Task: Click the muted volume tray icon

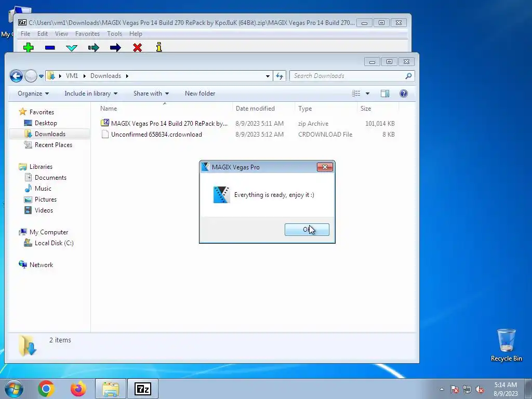Action: 480,390
